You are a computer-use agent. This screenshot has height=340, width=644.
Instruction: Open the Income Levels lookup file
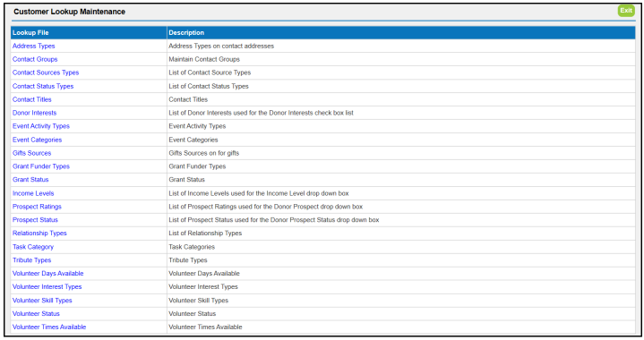[33, 193]
